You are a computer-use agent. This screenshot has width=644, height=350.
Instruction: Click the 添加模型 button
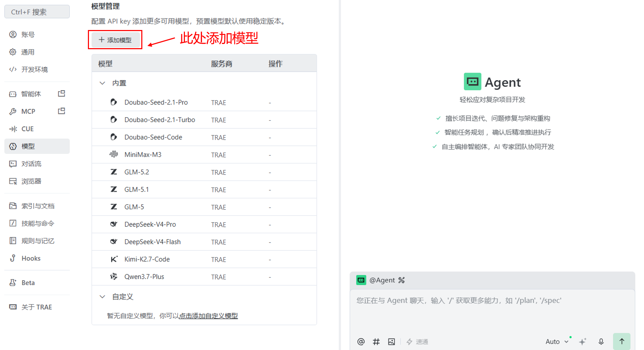pyautogui.click(x=115, y=40)
